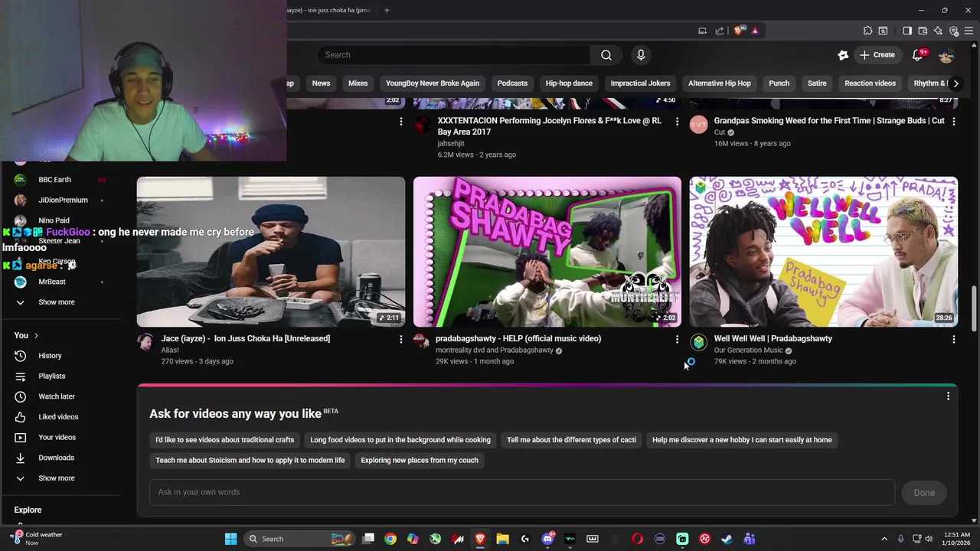Viewport: 980px width, 551px height.
Task: Select the Mixes category chip
Action: 358,83
